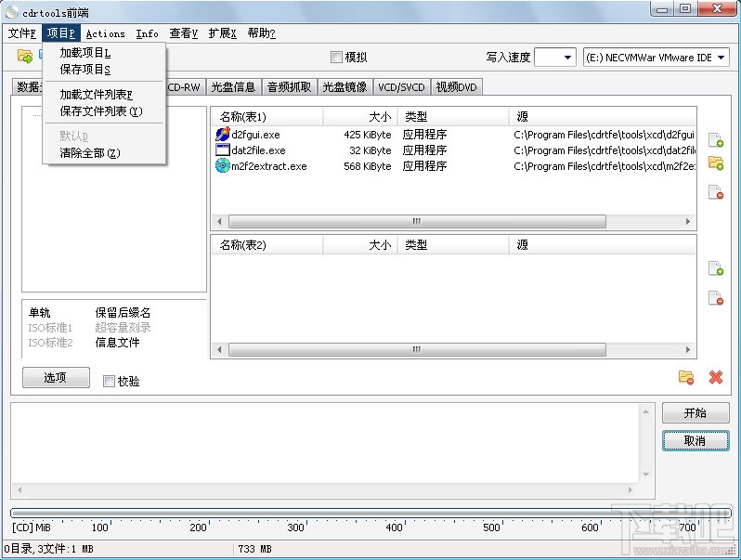
Task: Click the red X delete all icon
Action: 716,377
